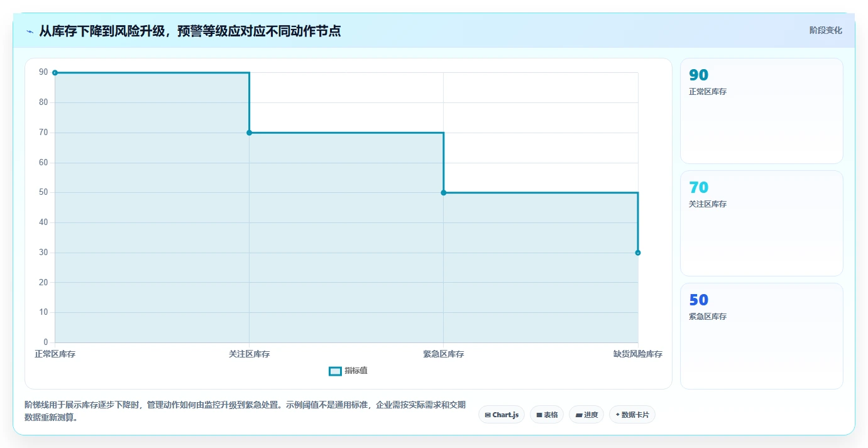868x448 pixels.
Task: Select the data point at 正常区库存 (90)
Action: point(55,73)
